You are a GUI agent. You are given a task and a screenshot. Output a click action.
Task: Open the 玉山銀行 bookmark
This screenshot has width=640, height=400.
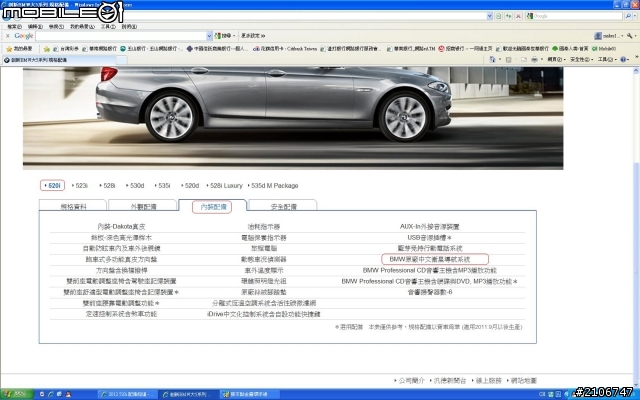151,49
